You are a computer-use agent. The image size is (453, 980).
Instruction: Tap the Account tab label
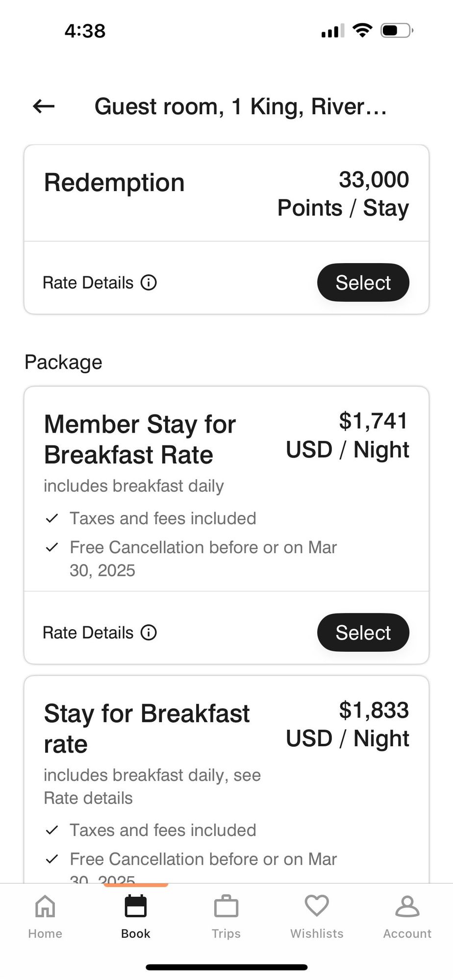click(407, 933)
